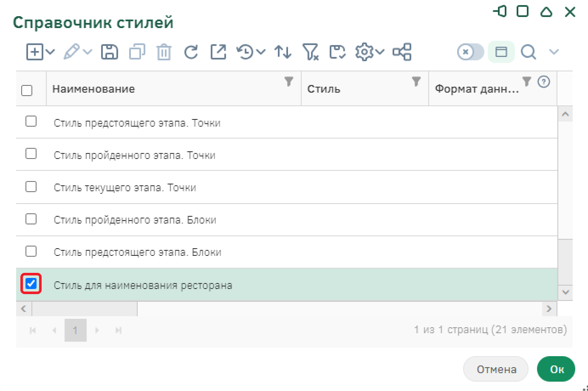Check the 'Стиль текущего этапа. Точки' checkbox

tap(31, 187)
